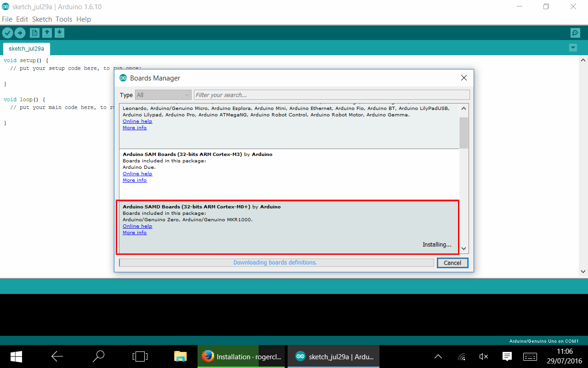The image size is (588, 368).
Task: Save sketch with the Save icon
Action: coord(59,33)
